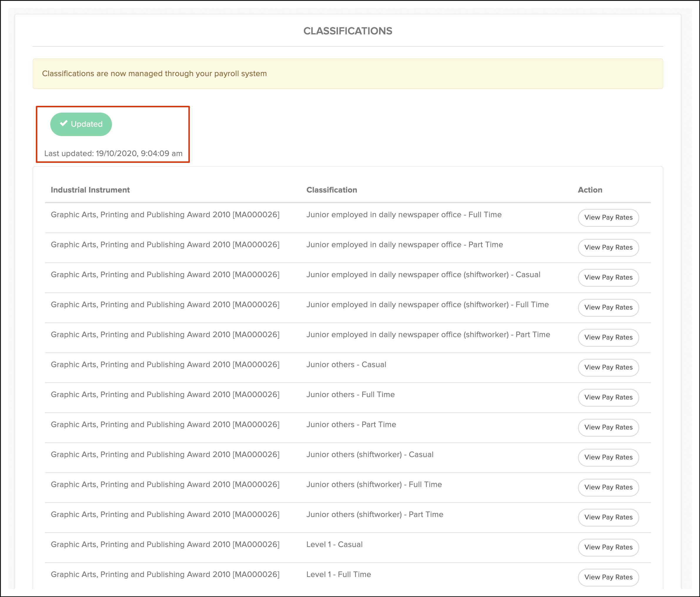Open pay rates for Level 1 Casual
This screenshot has width=700, height=597.
(x=608, y=547)
